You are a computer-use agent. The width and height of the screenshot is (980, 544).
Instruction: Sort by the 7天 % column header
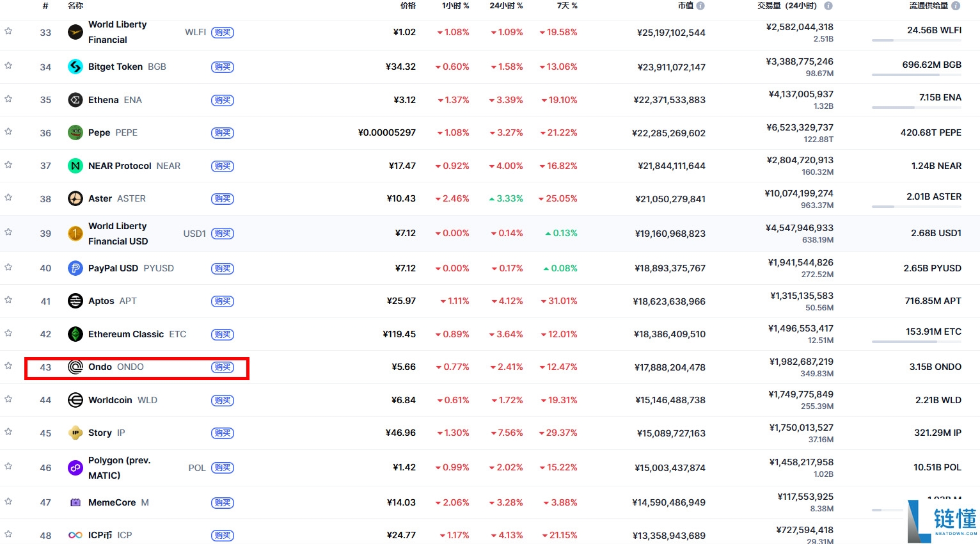click(x=567, y=6)
